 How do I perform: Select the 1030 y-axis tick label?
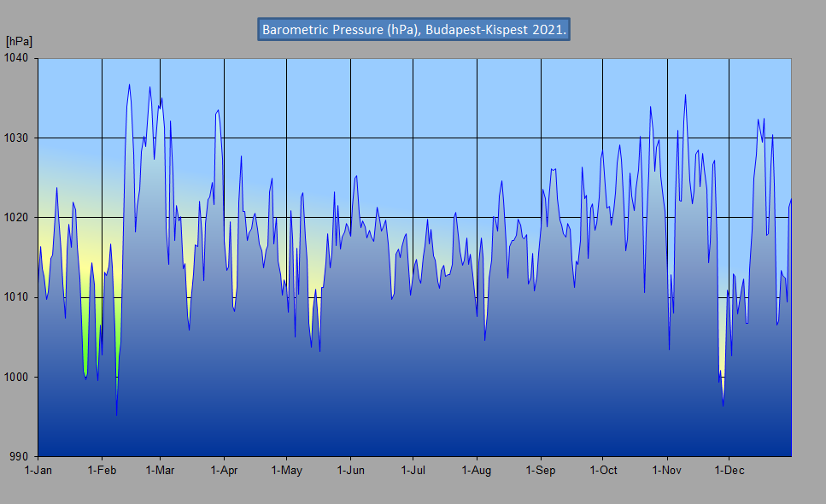point(17,138)
